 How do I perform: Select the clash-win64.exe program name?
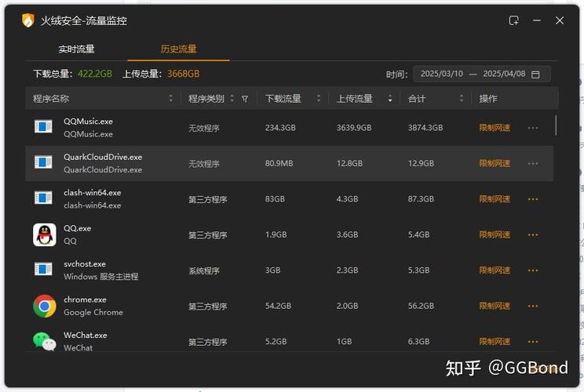93,193
